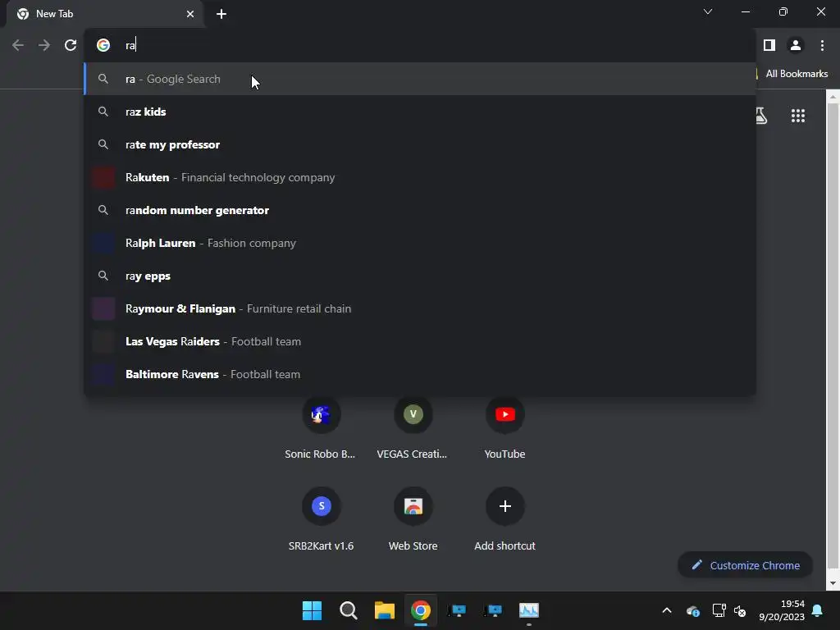Open the Web Store shortcut

tap(413, 518)
